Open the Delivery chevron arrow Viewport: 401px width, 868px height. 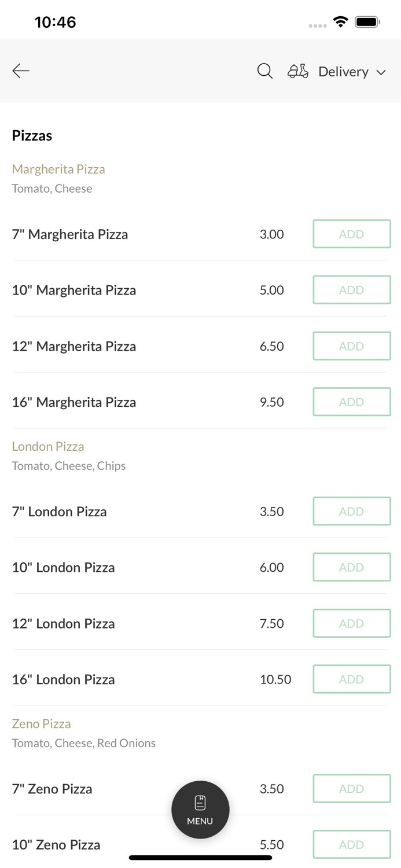pos(381,72)
